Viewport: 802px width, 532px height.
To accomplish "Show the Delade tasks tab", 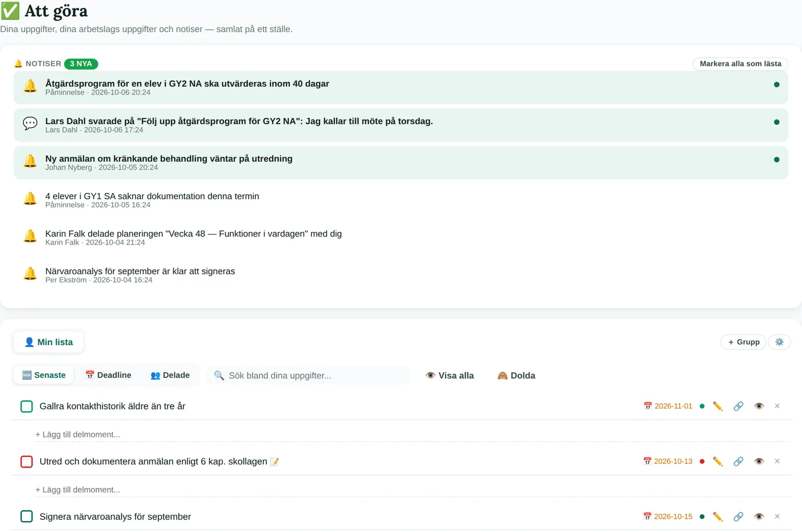I will point(170,375).
